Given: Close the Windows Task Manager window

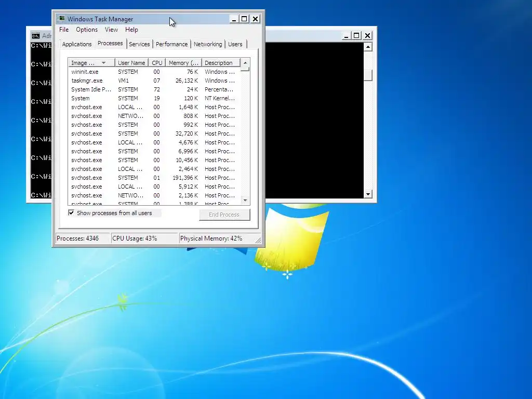Looking at the screenshot, I should (256, 19).
